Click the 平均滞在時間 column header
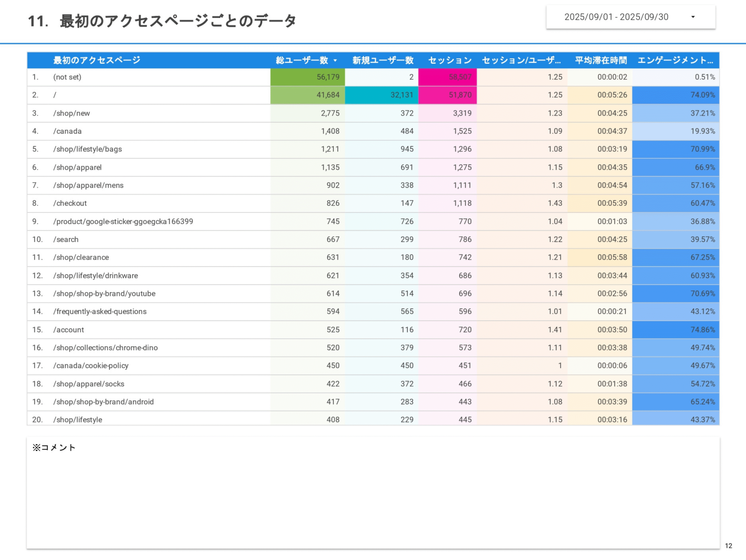Image resolution: width=746 pixels, height=560 pixels. [601, 60]
